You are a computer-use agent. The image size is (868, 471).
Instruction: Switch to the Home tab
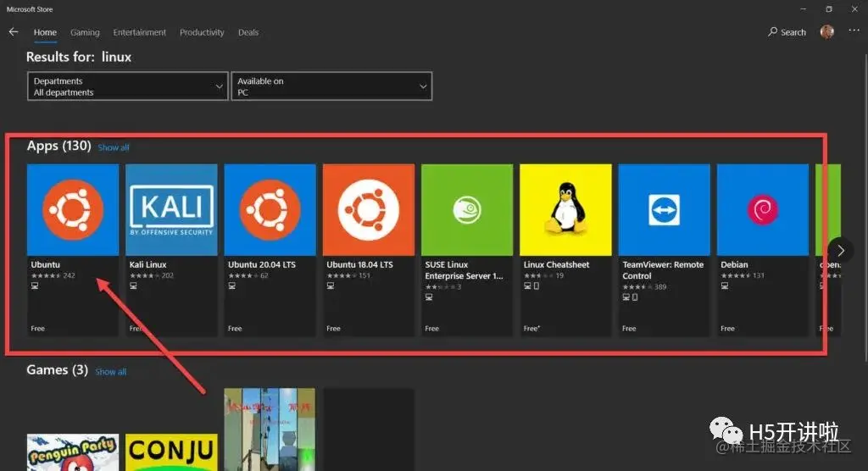pos(45,32)
